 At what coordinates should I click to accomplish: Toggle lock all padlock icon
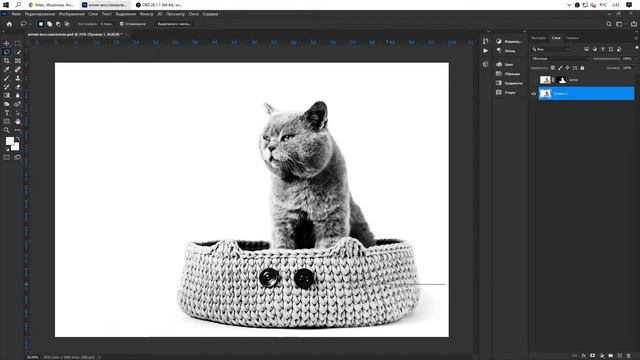(x=582, y=68)
